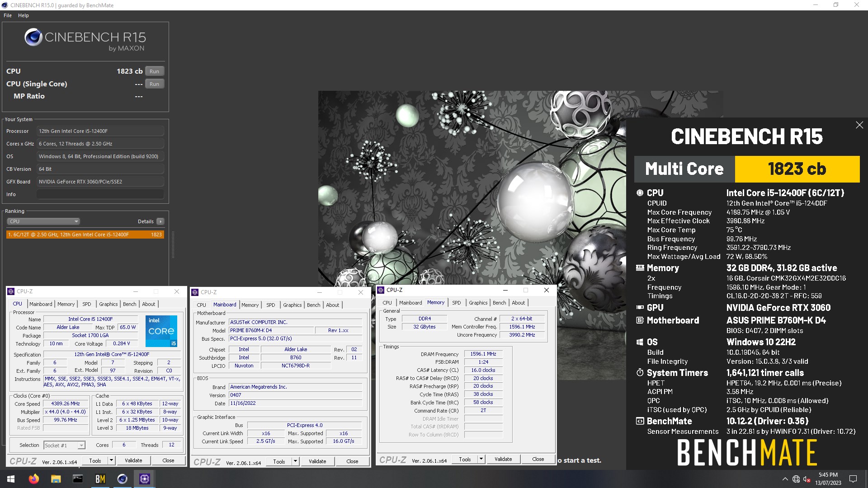Switch to Cinebench taskbar icon
This screenshot has width=868, height=488.
coord(122,479)
